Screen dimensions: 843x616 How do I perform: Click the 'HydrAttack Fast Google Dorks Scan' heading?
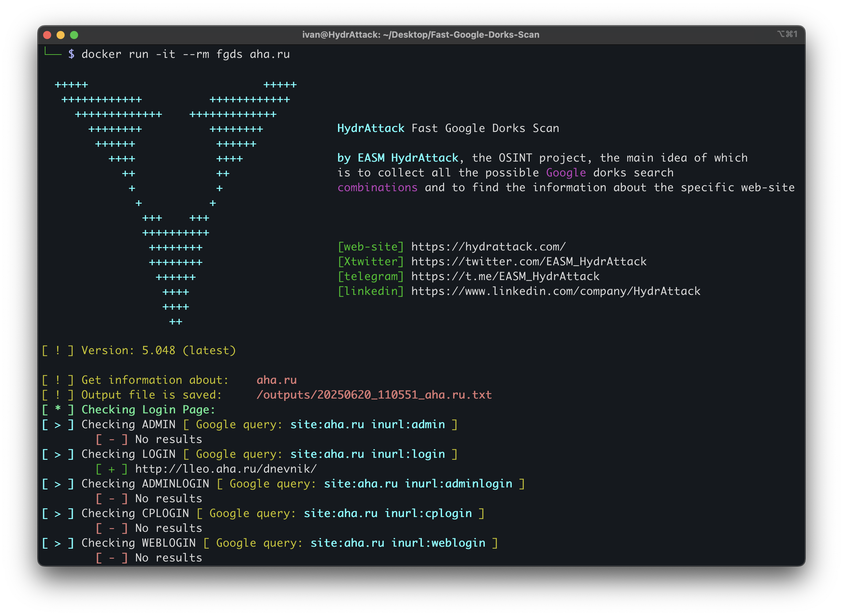click(448, 129)
